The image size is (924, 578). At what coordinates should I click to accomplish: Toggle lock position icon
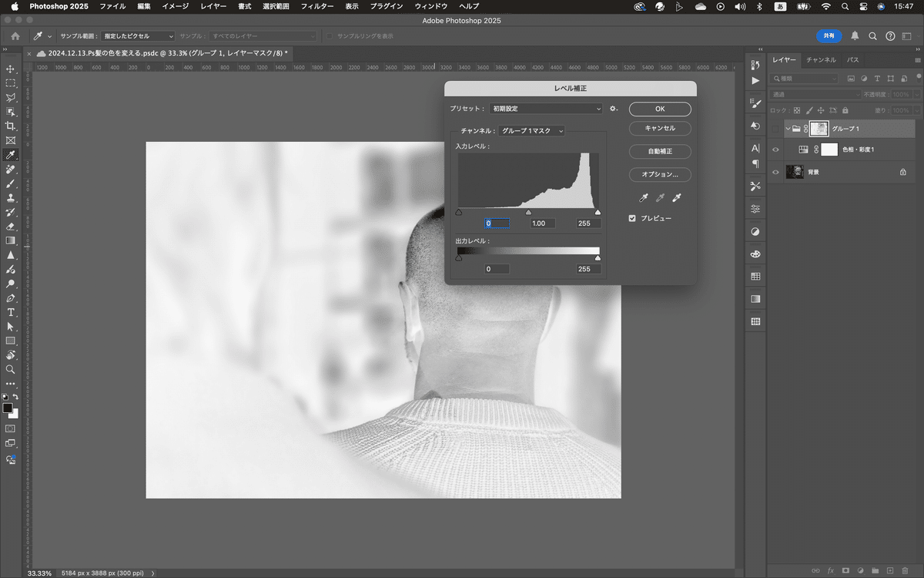tap(821, 110)
